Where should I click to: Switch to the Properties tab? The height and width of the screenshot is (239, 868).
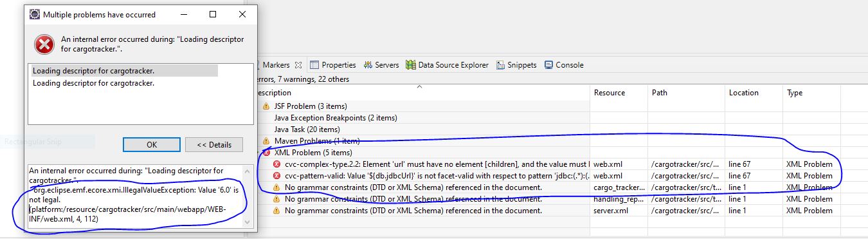point(332,65)
